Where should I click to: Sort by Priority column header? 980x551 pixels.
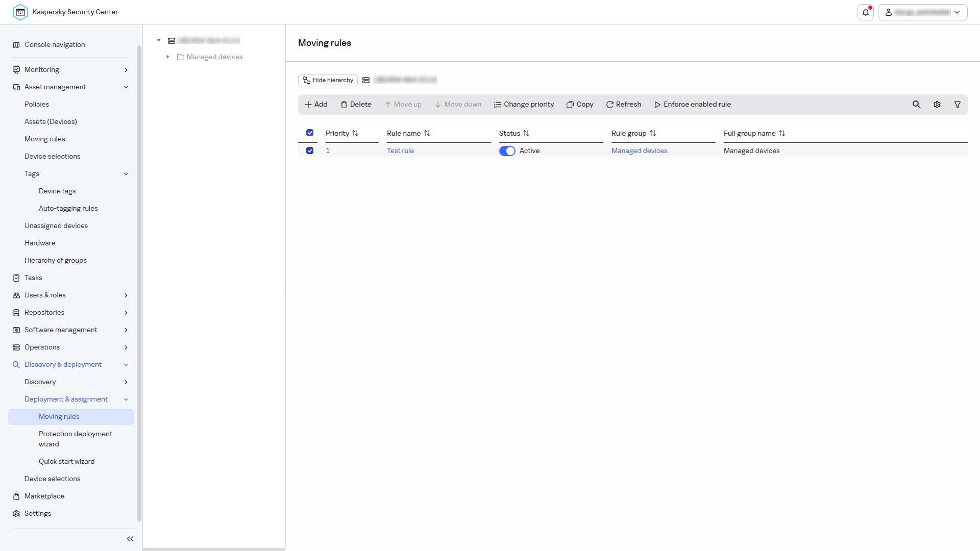342,133
